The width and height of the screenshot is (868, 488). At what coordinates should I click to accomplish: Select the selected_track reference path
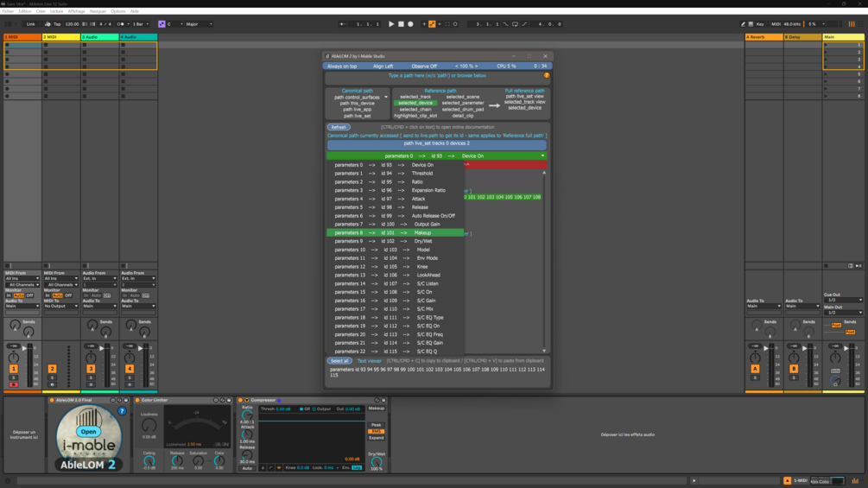[415, 97]
